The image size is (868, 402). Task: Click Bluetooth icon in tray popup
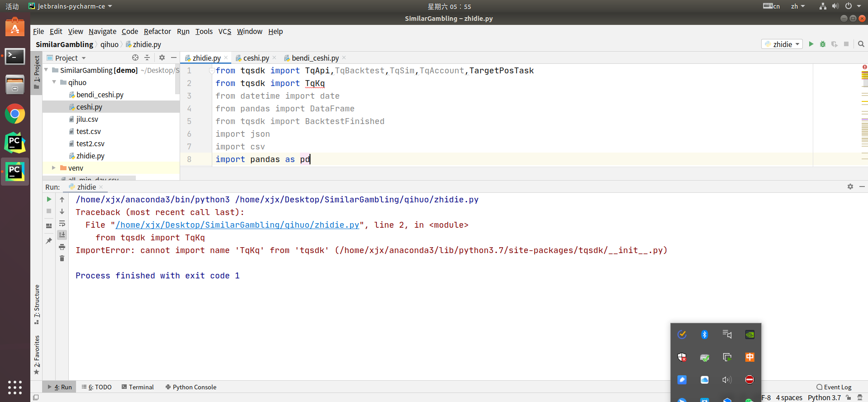(x=705, y=335)
